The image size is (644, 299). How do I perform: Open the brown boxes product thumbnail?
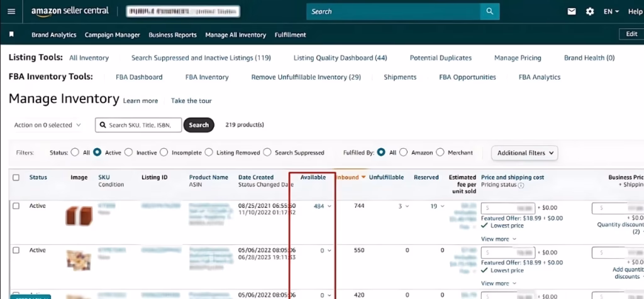pos(79,216)
